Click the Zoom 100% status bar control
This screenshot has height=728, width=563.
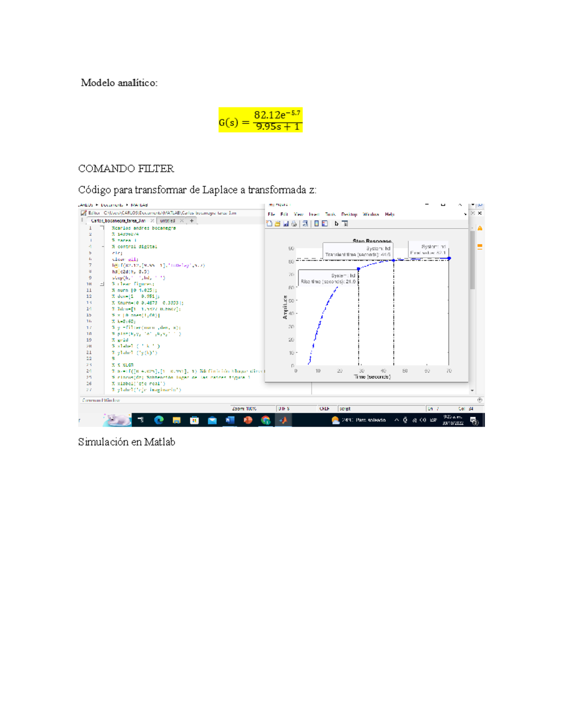(244, 409)
